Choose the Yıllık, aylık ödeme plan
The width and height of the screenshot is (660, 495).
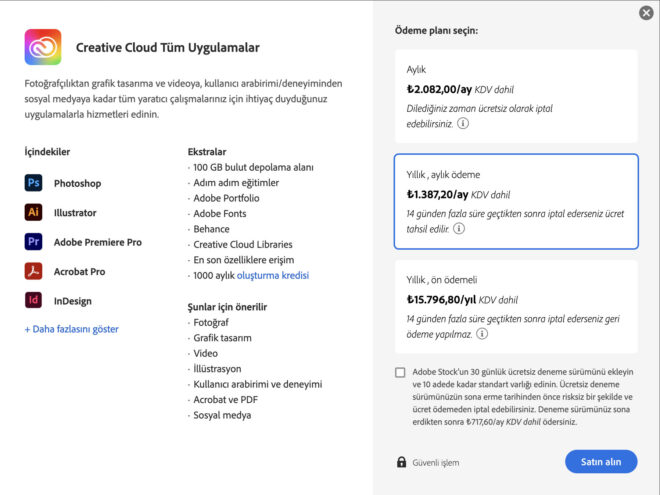click(x=515, y=200)
